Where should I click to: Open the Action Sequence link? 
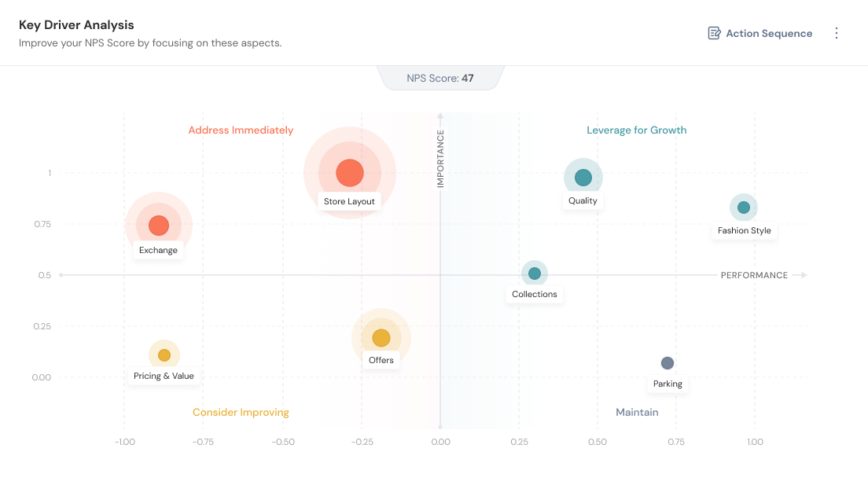point(768,33)
